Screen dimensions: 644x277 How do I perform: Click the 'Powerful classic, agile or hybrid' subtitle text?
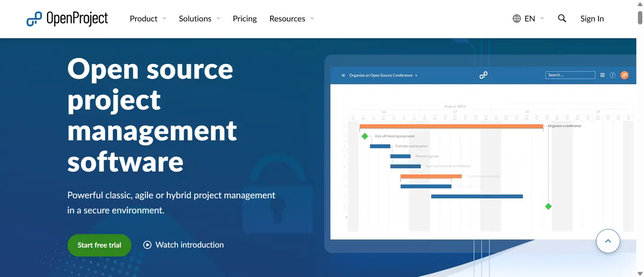point(171,202)
